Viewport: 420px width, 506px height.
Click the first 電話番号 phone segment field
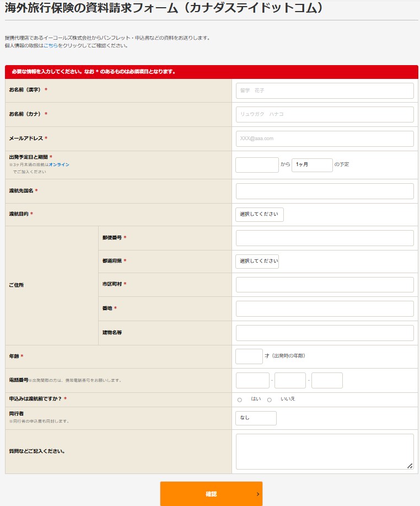tap(252, 381)
